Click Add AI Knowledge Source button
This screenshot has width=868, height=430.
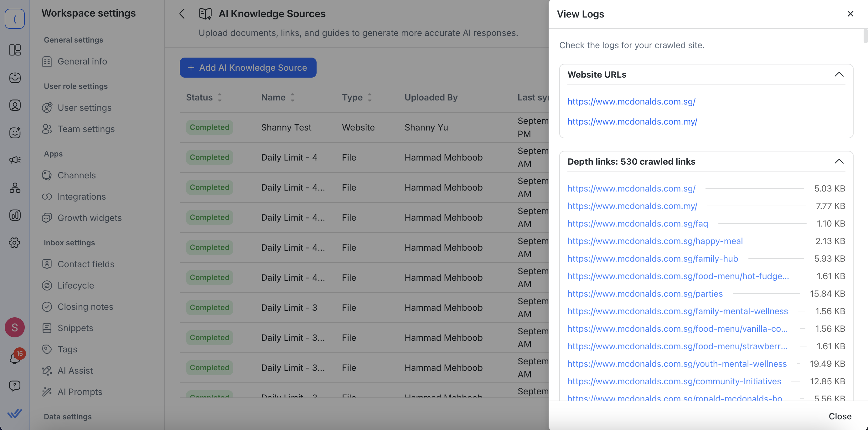coord(248,68)
